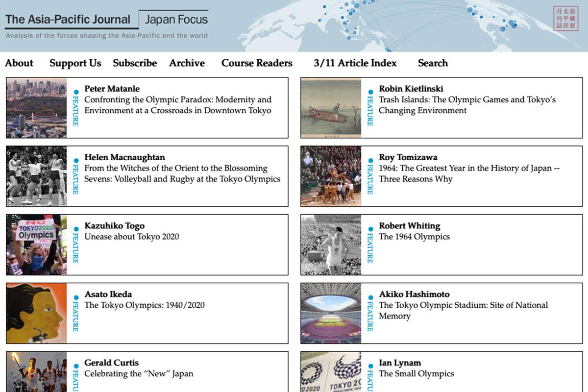The width and height of the screenshot is (588, 392).
Task: Click author name Peter Matanle
Action: (112, 89)
